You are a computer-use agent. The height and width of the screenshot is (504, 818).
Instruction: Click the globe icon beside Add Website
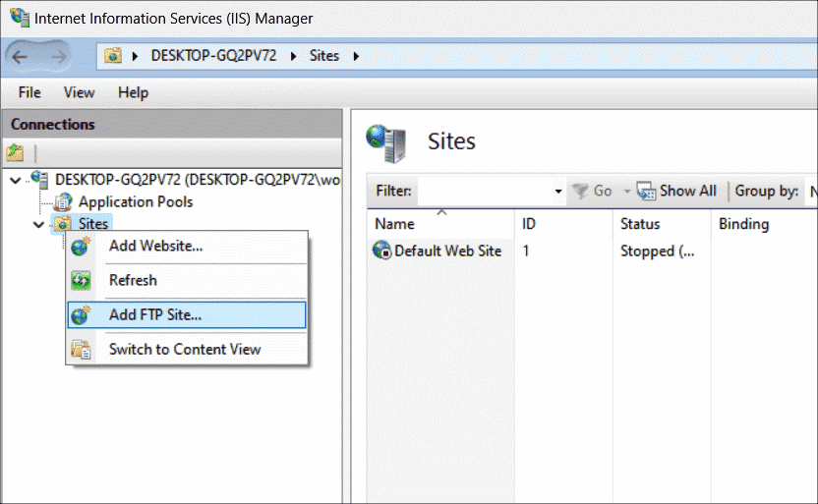pos(81,246)
